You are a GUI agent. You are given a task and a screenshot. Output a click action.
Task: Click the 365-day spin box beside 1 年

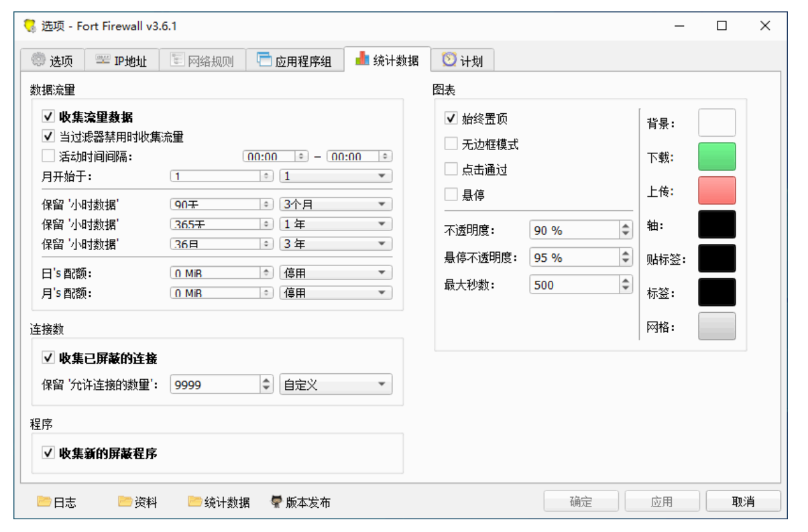(222, 224)
